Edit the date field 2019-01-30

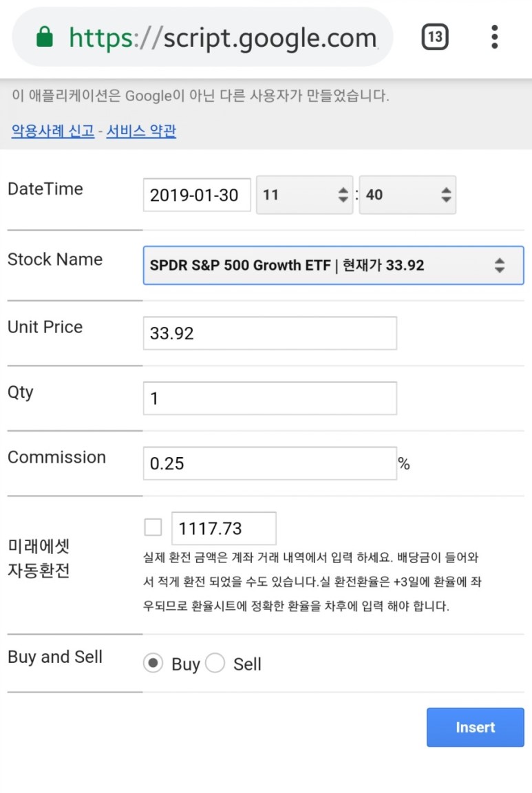click(197, 195)
